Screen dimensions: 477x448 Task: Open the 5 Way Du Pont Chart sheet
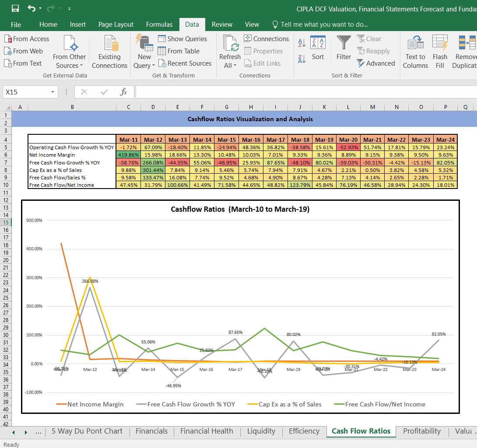[x=87, y=431]
